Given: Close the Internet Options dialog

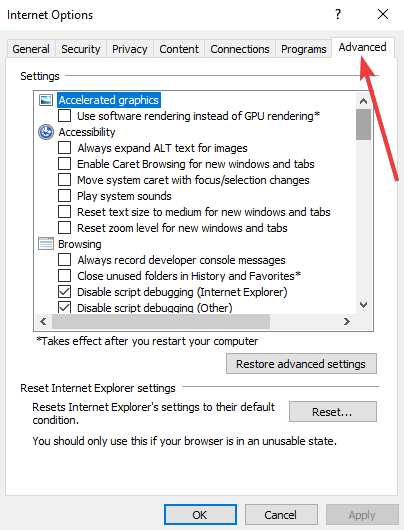Looking at the screenshot, I should [383, 14].
